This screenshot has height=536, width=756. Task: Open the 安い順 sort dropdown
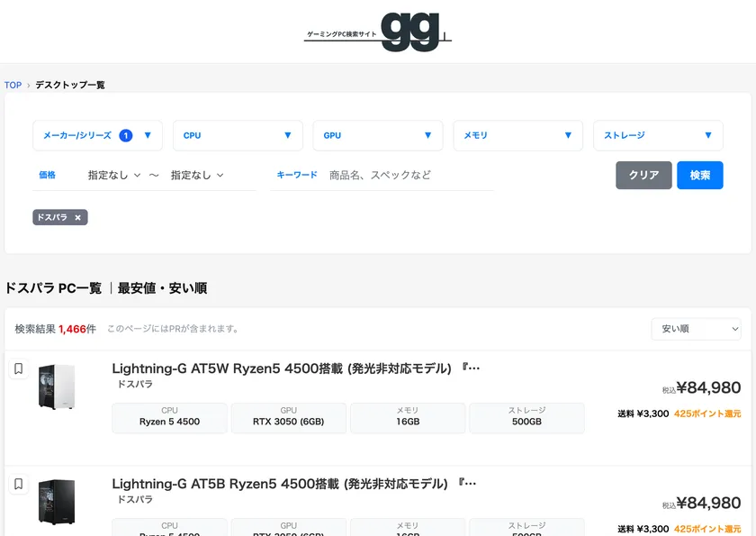696,329
